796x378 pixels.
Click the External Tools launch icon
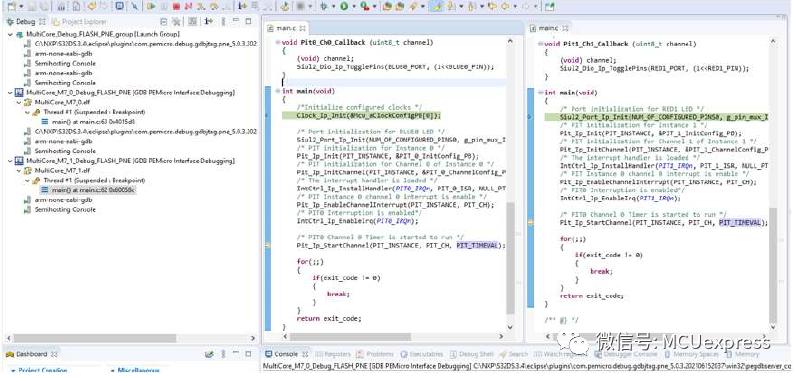(364, 7)
